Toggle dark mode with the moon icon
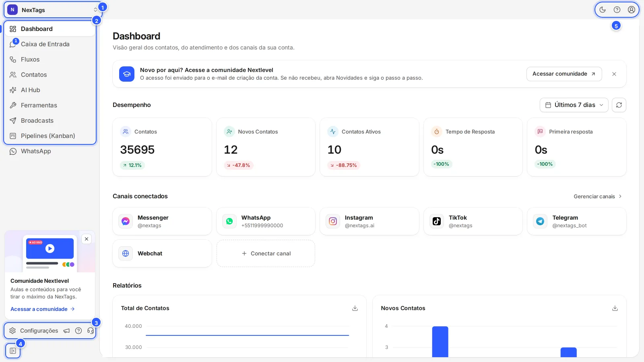The image size is (644, 362). click(x=603, y=10)
